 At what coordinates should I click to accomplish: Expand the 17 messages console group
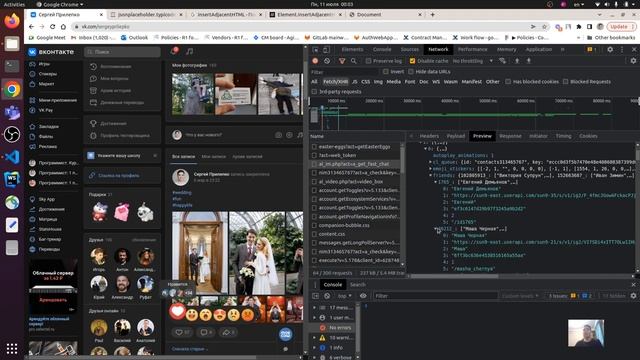point(314,307)
